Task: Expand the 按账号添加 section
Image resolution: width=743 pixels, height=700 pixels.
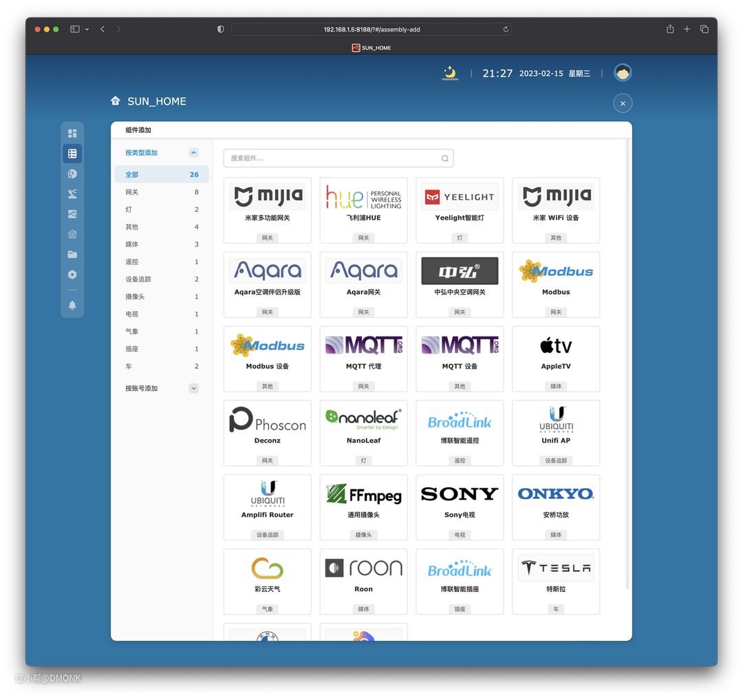Action: [193, 388]
